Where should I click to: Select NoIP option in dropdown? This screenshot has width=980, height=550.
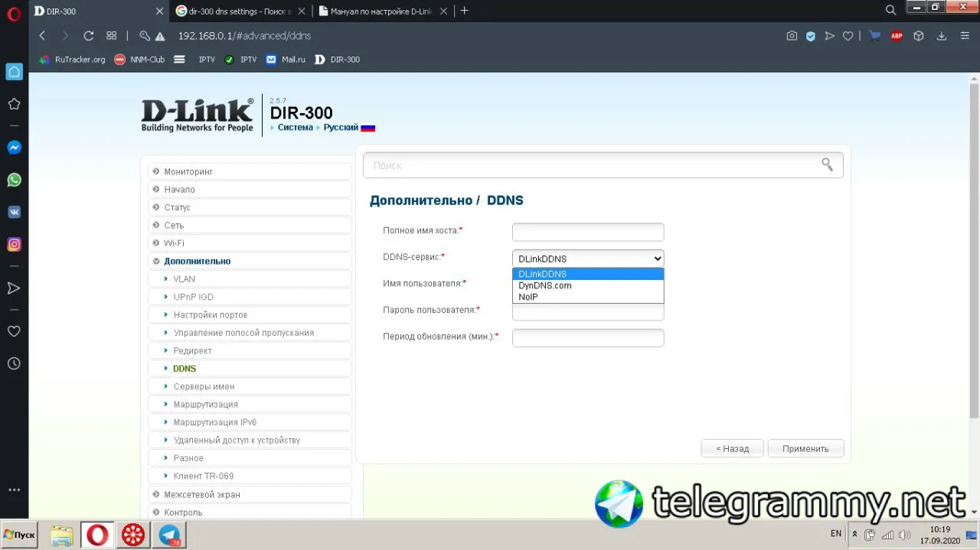588,297
